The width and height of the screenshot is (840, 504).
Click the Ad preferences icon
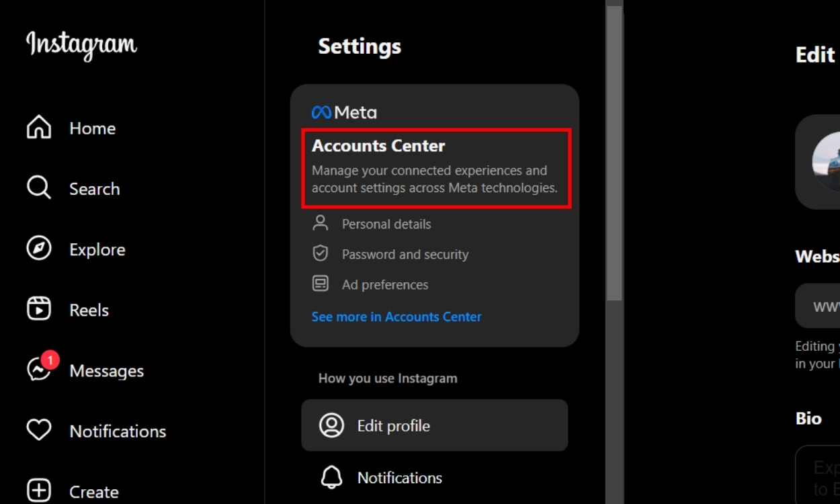(x=321, y=284)
